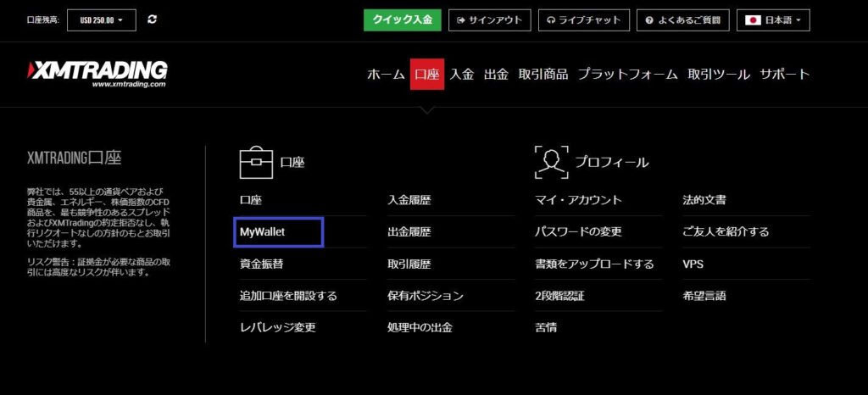The width and height of the screenshot is (868, 395).
Task: Go to ホーム in the main menu
Action: (386, 74)
